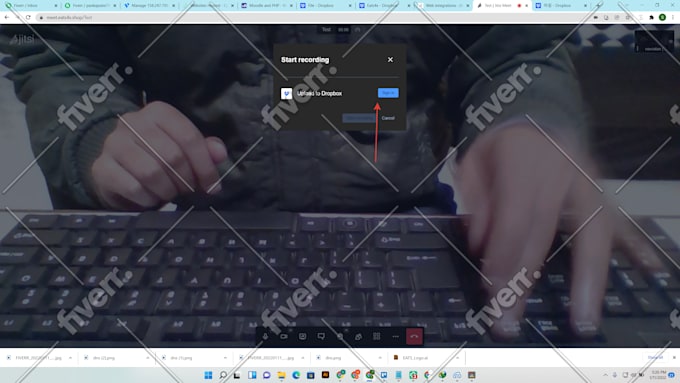This screenshot has height=383, width=680.
Task: Click the disabled Start recording button
Action: click(x=359, y=118)
